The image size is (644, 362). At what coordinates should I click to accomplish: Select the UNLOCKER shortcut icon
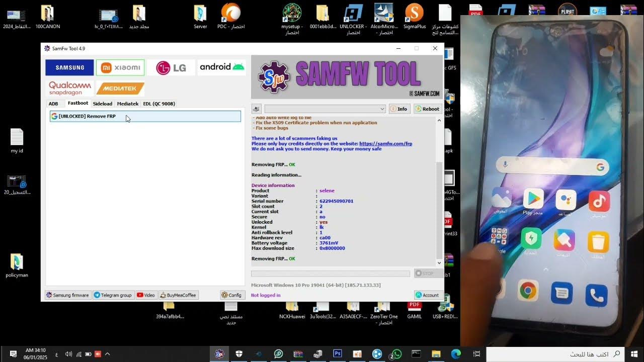353,19
